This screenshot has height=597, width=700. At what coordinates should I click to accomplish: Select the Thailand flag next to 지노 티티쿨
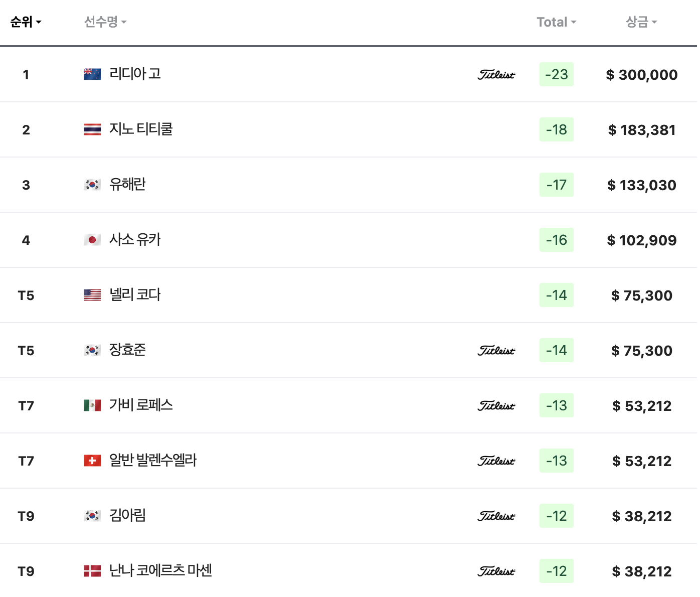(x=92, y=129)
